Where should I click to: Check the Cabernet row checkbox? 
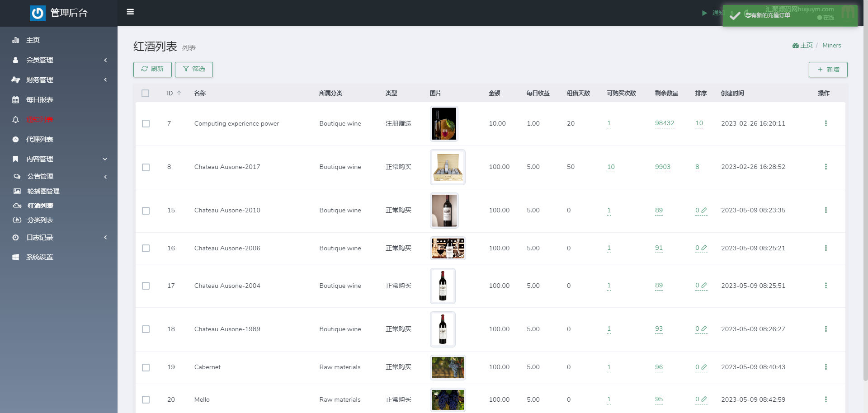146,367
